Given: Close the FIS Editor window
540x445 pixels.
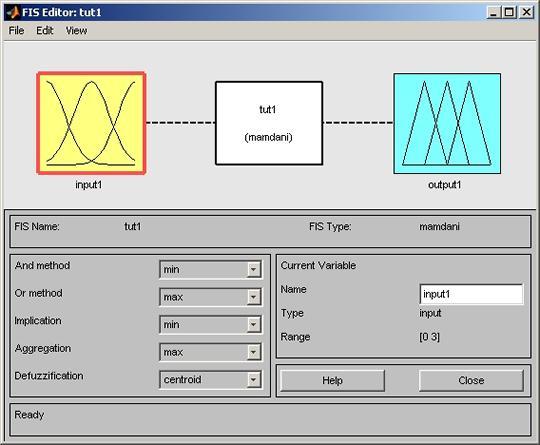Looking at the screenshot, I should pos(526,12).
